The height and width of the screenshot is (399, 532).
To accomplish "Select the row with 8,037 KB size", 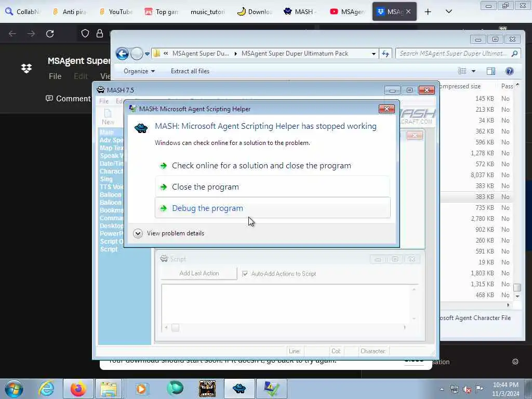I will click(476, 175).
